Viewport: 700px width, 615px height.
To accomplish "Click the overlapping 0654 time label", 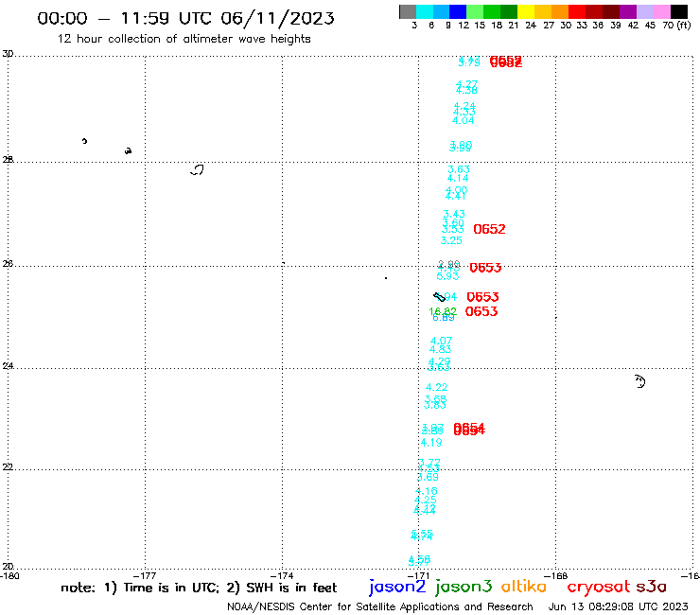I will [x=469, y=430].
